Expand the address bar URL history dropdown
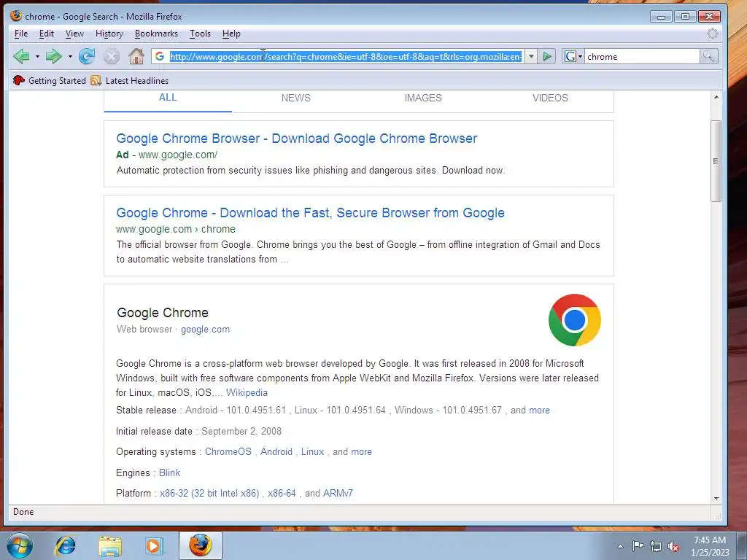The image size is (747, 560). pos(531,56)
